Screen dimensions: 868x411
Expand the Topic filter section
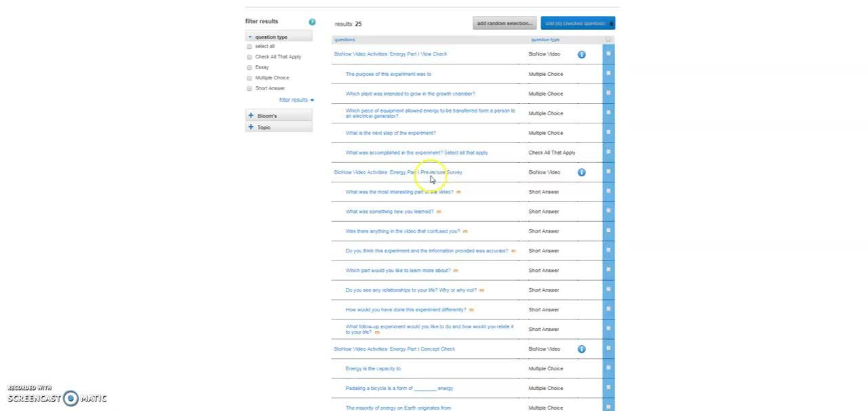(x=251, y=128)
